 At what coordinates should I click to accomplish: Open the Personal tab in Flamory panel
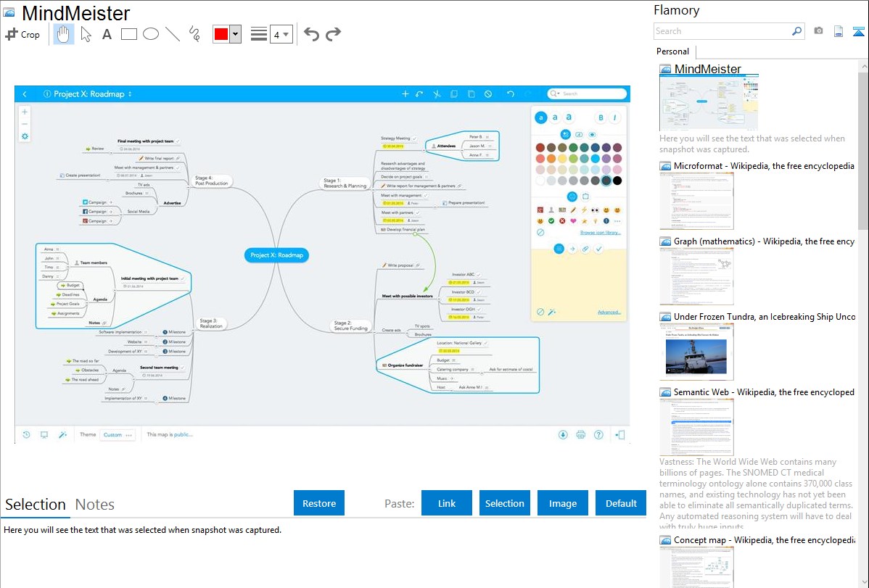pyautogui.click(x=672, y=51)
